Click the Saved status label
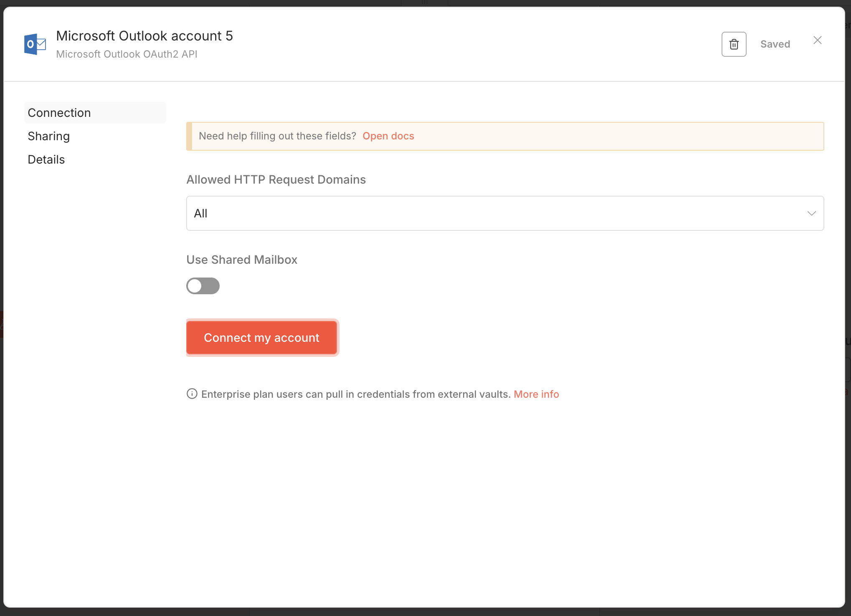 tap(775, 44)
